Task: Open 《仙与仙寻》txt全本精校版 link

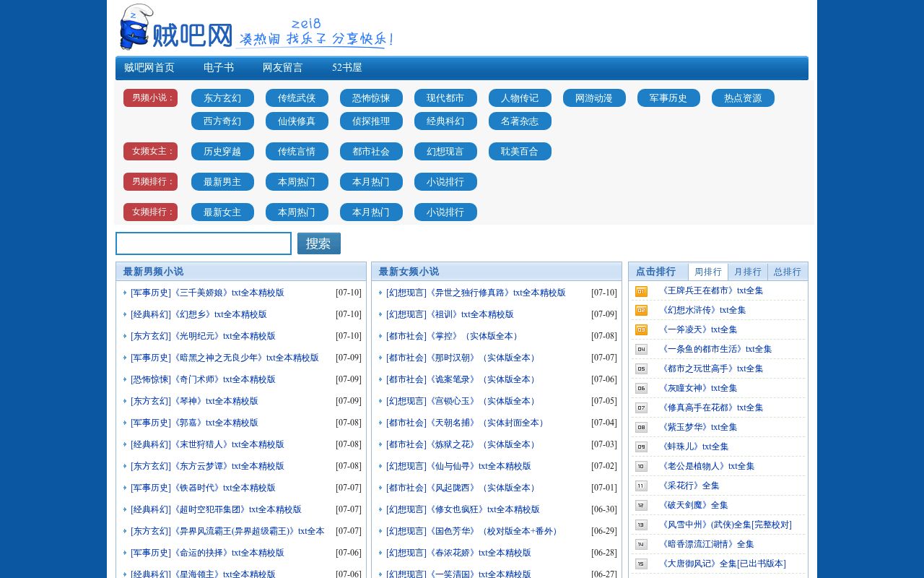Action: 479,466
